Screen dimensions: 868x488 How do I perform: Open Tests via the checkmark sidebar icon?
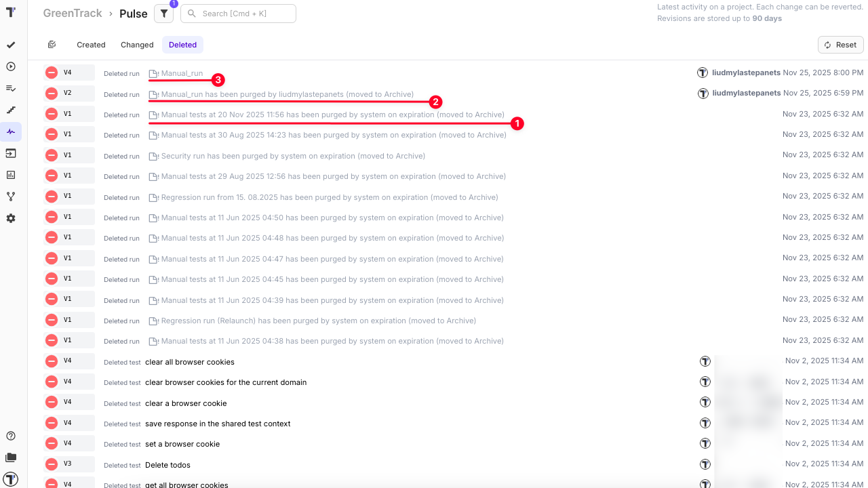(x=11, y=45)
